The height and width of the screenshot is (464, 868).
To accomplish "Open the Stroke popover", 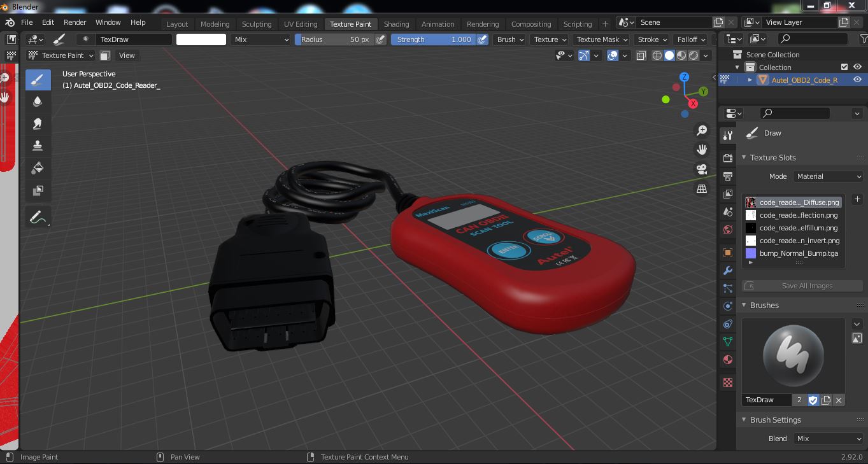I will tap(652, 39).
